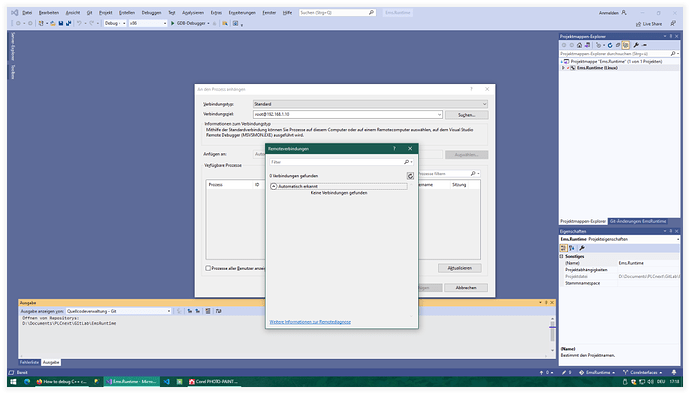Click the Suchen... button in attach dialog

466,115
